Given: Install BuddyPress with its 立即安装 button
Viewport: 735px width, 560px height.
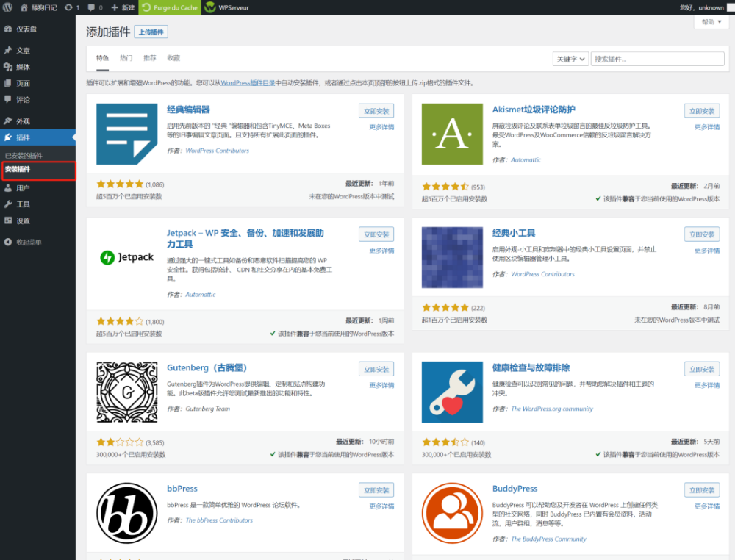Looking at the screenshot, I should (x=702, y=490).
